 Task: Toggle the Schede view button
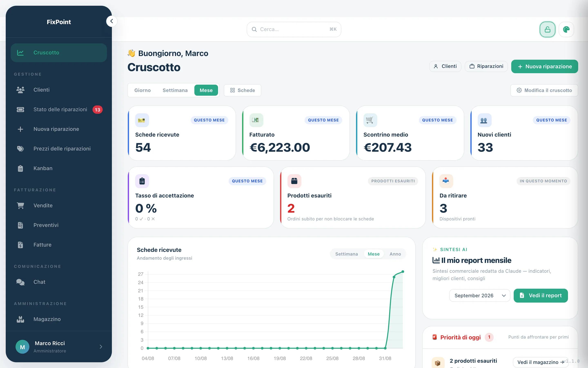click(243, 90)
